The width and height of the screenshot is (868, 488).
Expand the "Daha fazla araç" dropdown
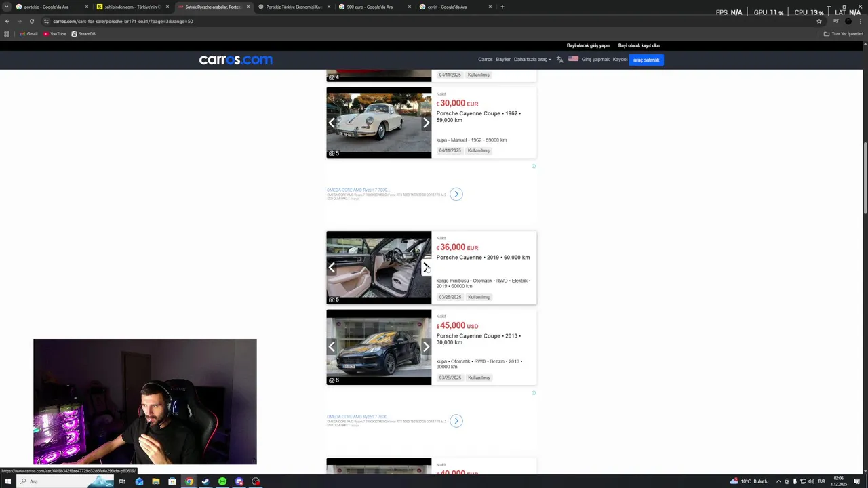[532, 60]
